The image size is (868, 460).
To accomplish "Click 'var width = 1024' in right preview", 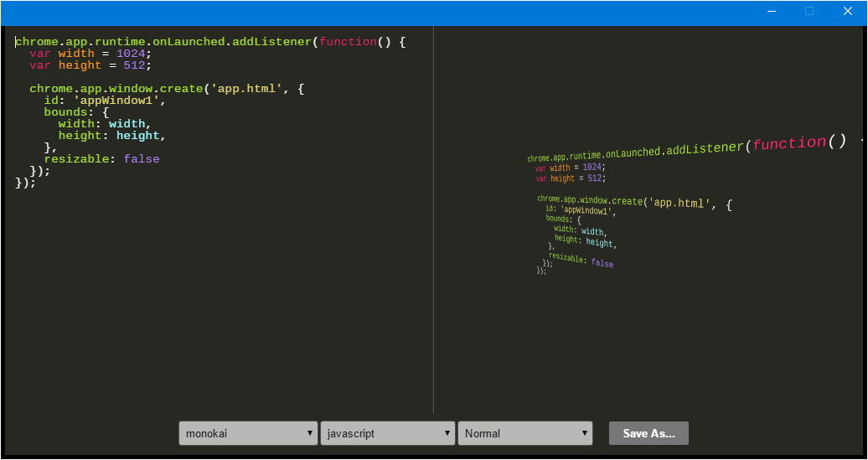I will point(570,168).
